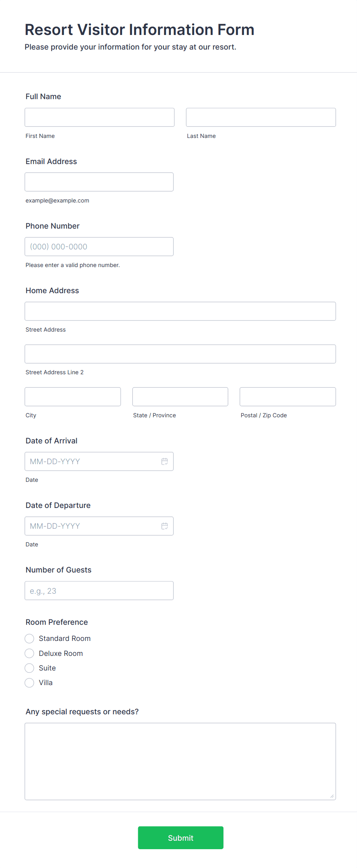The image size is (357, 868).
Task: Open the Date of Departure calendar picker
Action: pos(165,526)
